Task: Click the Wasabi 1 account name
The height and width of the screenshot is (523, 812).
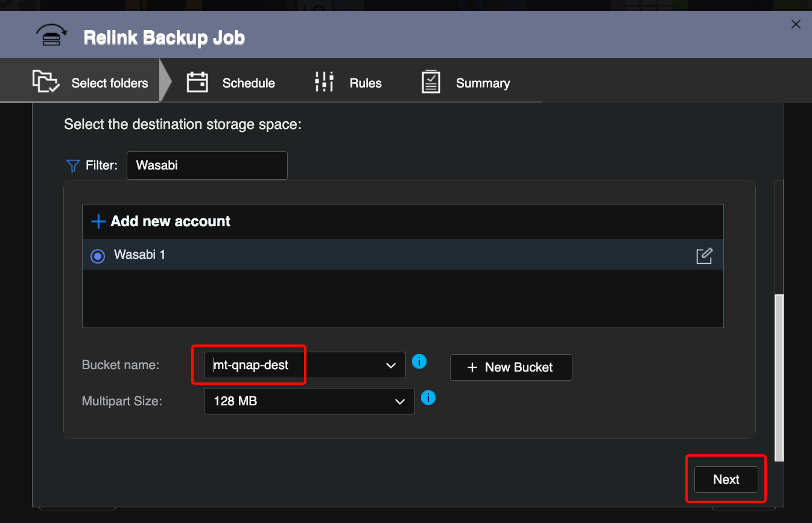Action: pyautogui.click(x=140, y=255)
